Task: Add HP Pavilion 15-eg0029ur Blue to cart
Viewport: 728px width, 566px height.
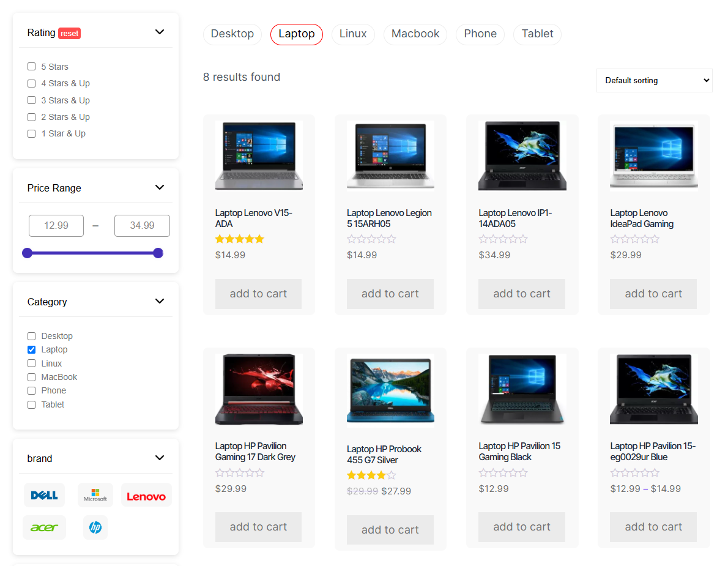Action: [653, 527]
